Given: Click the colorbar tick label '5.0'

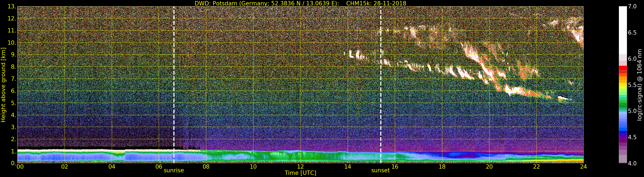Looking at the screenshot, I should [x=632, y=111].
